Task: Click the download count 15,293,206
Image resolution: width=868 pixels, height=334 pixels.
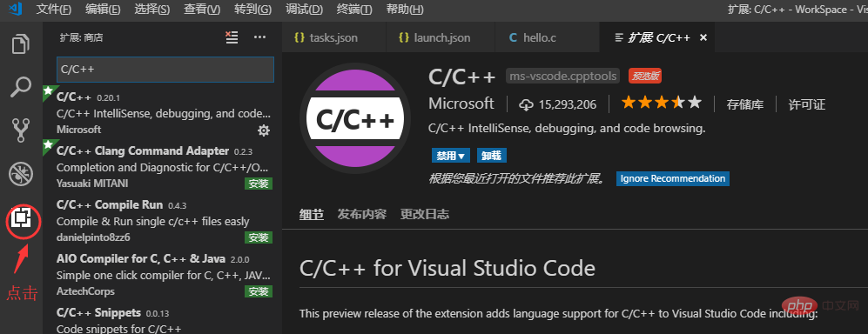Action: click(x=557, y=104)
